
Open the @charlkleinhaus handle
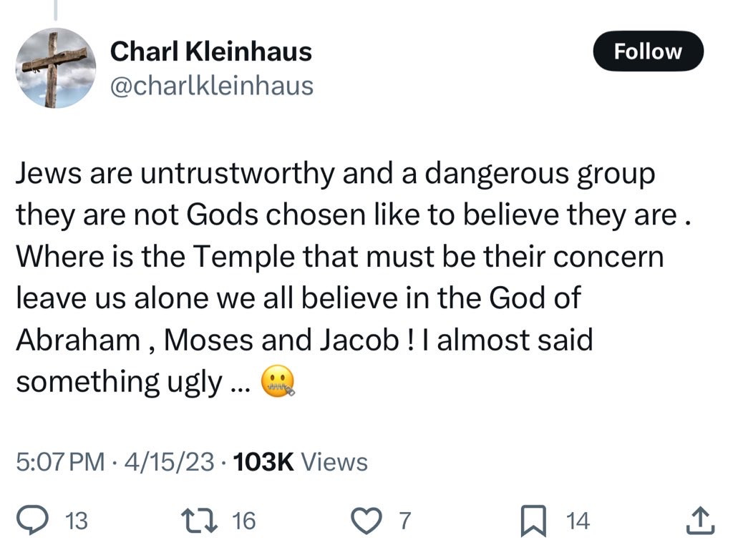[x=212, y=86]
